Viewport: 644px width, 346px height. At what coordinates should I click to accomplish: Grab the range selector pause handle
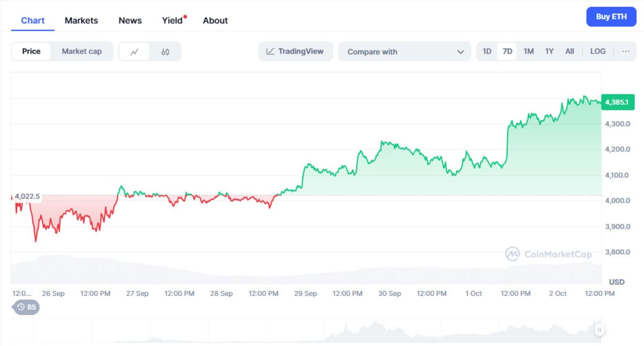599,330
